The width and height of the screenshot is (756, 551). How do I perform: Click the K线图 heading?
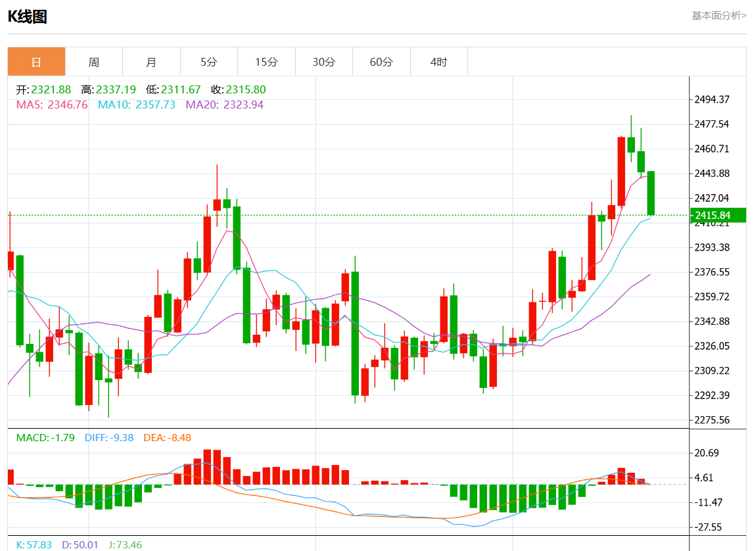[x=28, y=17]
